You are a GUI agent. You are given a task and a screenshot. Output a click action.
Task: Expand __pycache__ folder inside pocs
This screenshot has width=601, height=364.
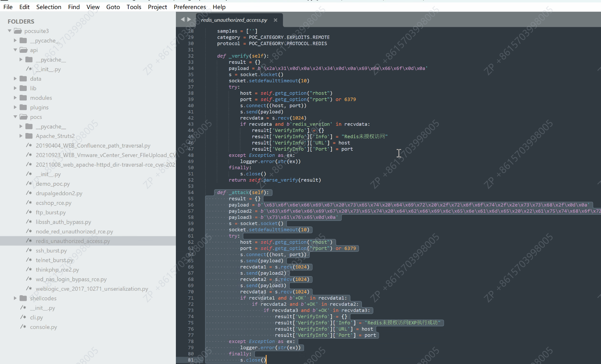[x=21, y=126]
